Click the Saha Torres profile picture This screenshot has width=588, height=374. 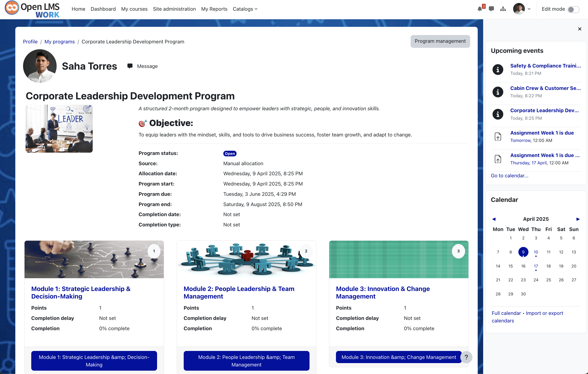pos(40,66)
